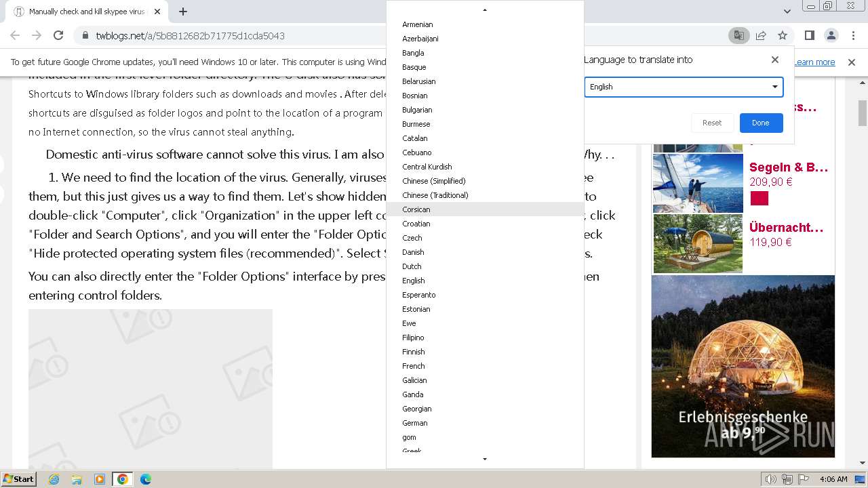Close the translate popup
This screenshot has height=488, width=868.
[x=775, y=60]
